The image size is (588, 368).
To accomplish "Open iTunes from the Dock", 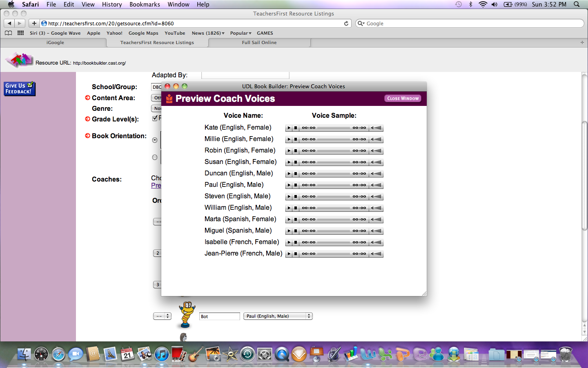I will click(162, 354).
